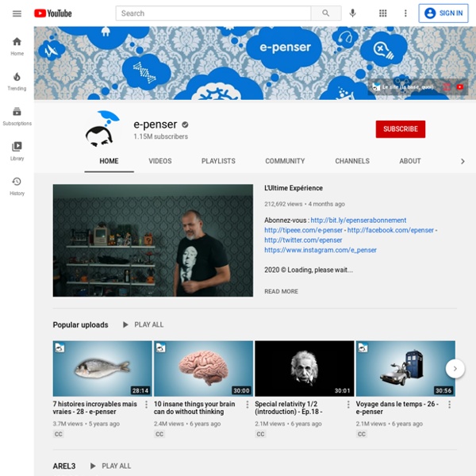
Task: Open the YouTube apps grid
Action: (x=383, y=13)
